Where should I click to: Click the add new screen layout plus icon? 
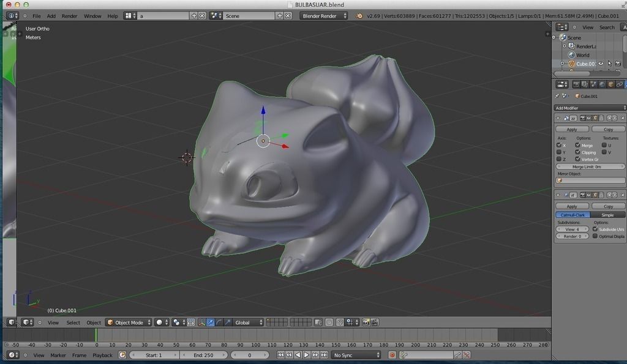[194, 15]
